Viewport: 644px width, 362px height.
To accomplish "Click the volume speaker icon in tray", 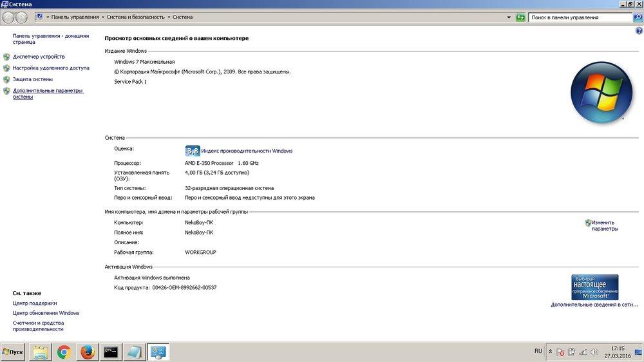I will click(593, 352).
